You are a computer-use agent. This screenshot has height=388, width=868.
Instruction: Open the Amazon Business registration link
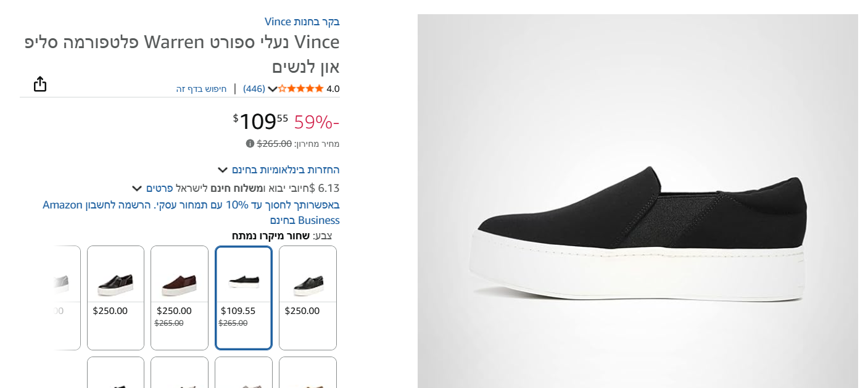point(191,212)
